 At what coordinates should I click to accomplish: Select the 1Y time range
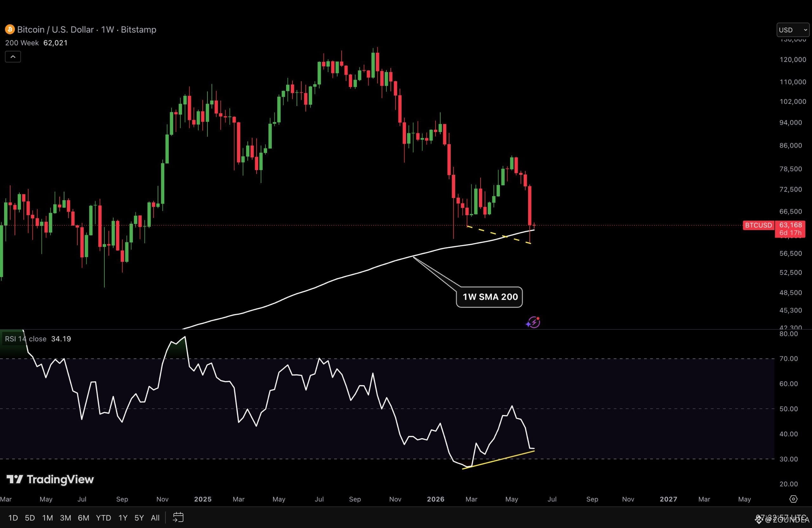tap(123, 518)
